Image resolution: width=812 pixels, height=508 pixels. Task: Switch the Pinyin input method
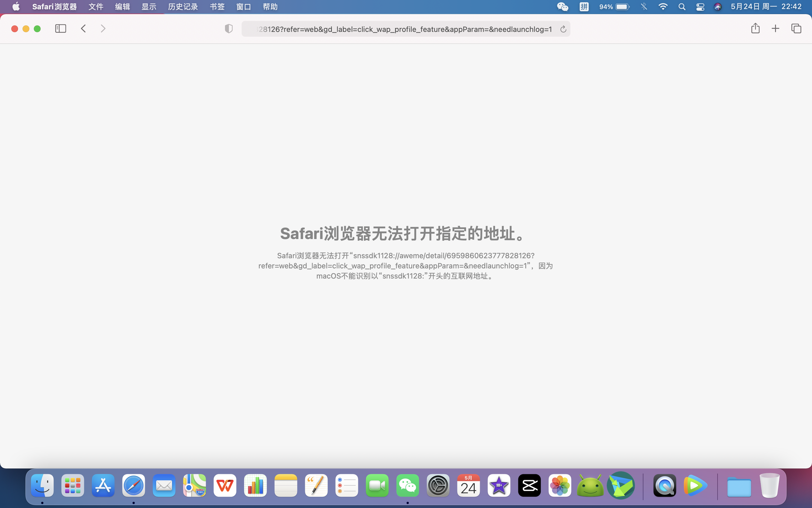click(x=584, y=7)
